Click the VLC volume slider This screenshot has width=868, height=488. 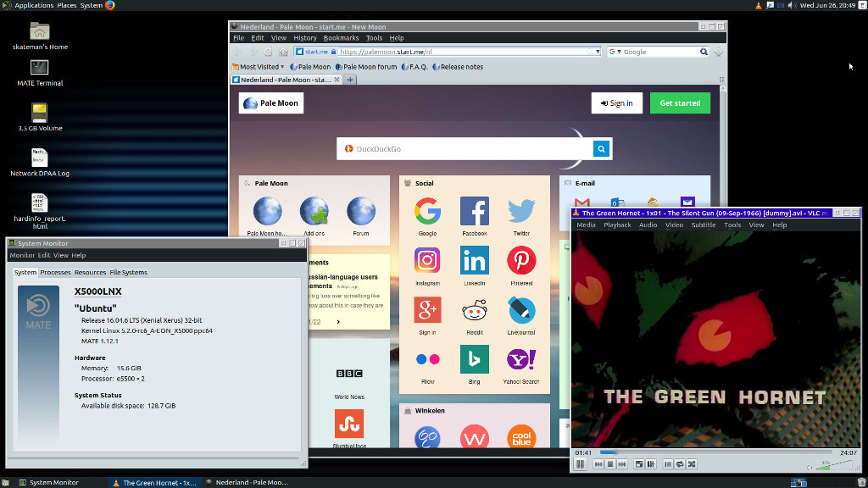click(834, 467)
